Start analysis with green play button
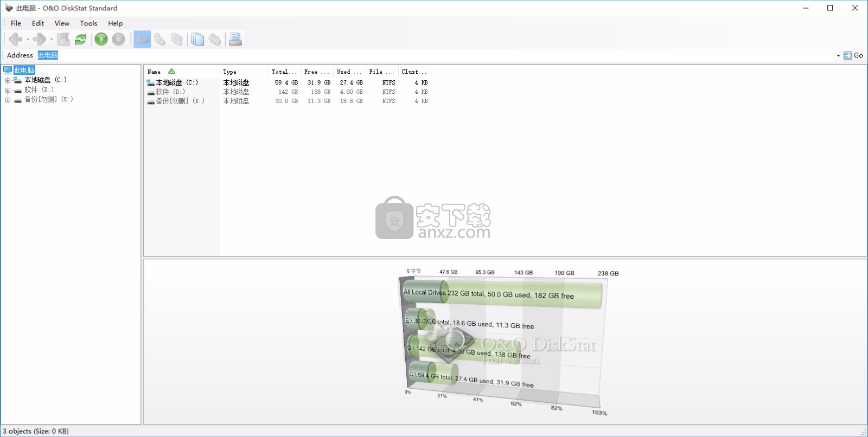 (x=101, y=39)
